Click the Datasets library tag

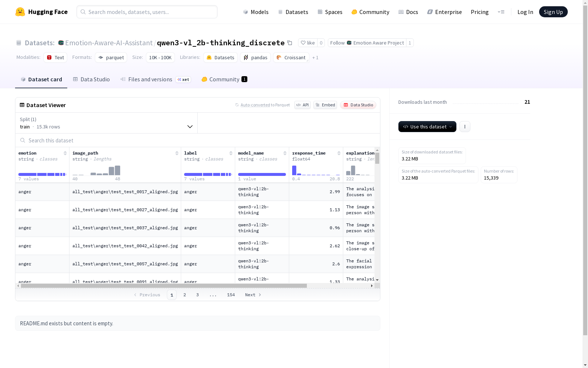coord(220,57)
